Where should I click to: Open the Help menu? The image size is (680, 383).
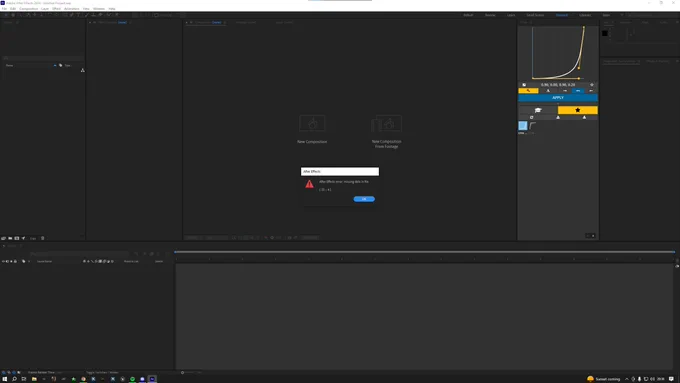[112, 9]
